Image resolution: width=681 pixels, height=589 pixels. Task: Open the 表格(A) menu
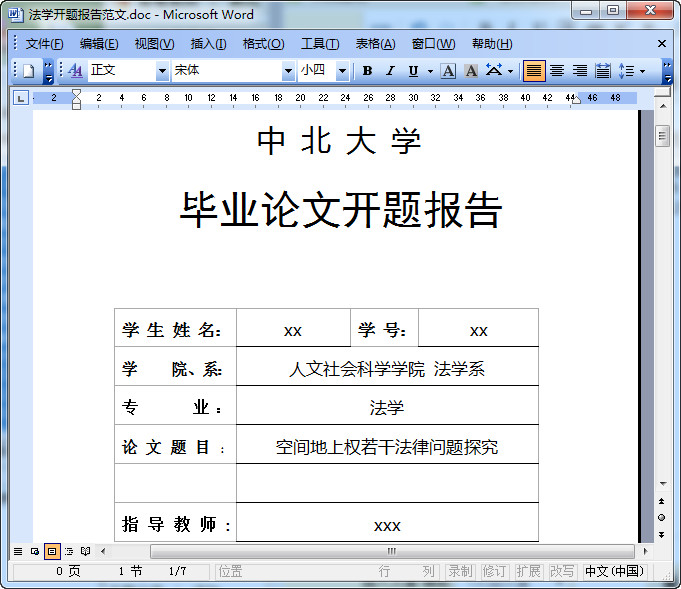click(x=375, y=44)
